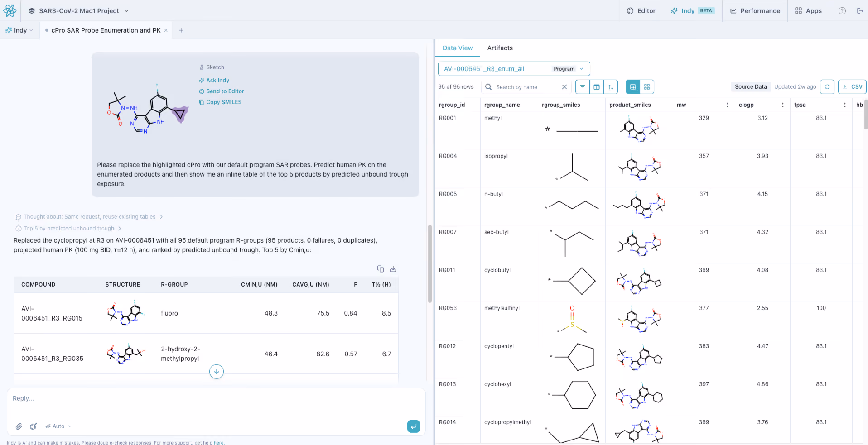Image resolution: width=868 pixels, height=445 pixels.
Task: Toggle the Auto mode selector
Action: pos(58,426)
